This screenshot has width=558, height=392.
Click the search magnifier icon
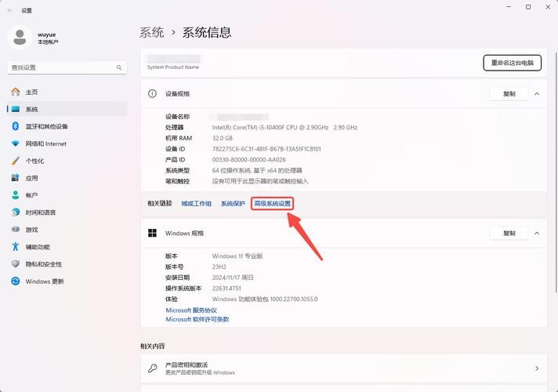[119, 67]
